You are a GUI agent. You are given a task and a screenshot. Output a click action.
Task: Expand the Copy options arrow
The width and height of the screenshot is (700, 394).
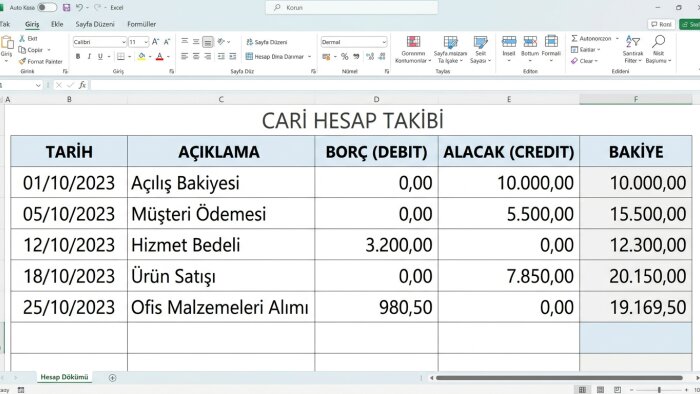click(x=49, y=50)
